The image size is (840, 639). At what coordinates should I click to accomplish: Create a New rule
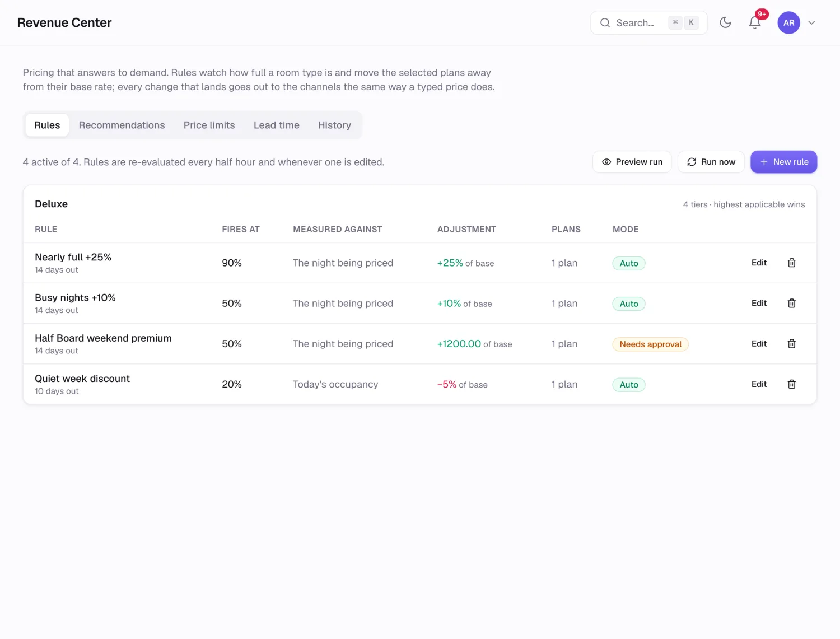pos(783,162)
